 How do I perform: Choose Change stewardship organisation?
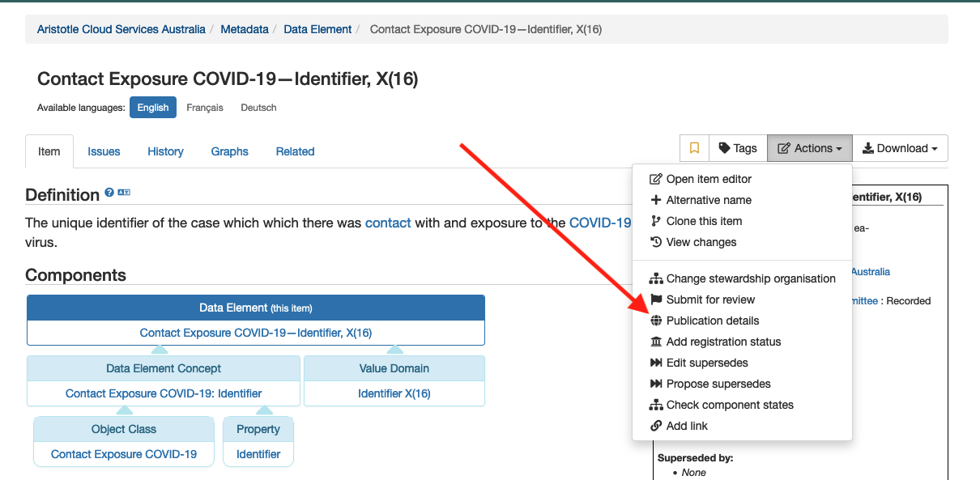click(x=751, y=278)
